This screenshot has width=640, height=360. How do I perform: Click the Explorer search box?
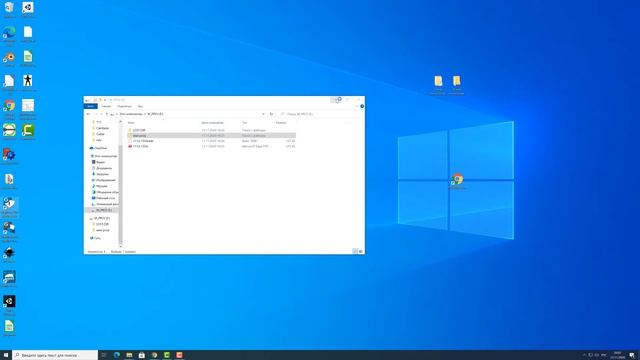tap(320, 114)
